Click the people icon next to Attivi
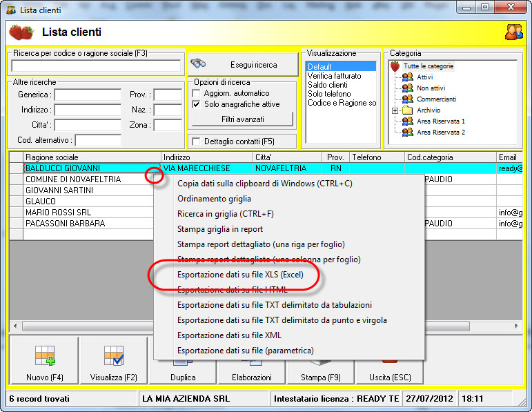Image resolution: width=532 pixels, height=412 pixels. point(408,77)
